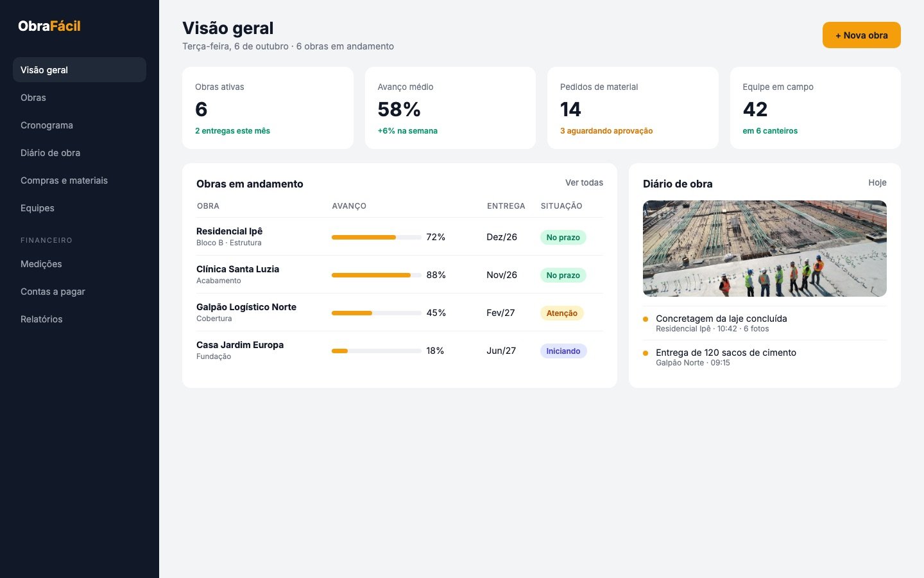
Task: Click the em 6 canteiros text
Action: click(x=770, y=131)
